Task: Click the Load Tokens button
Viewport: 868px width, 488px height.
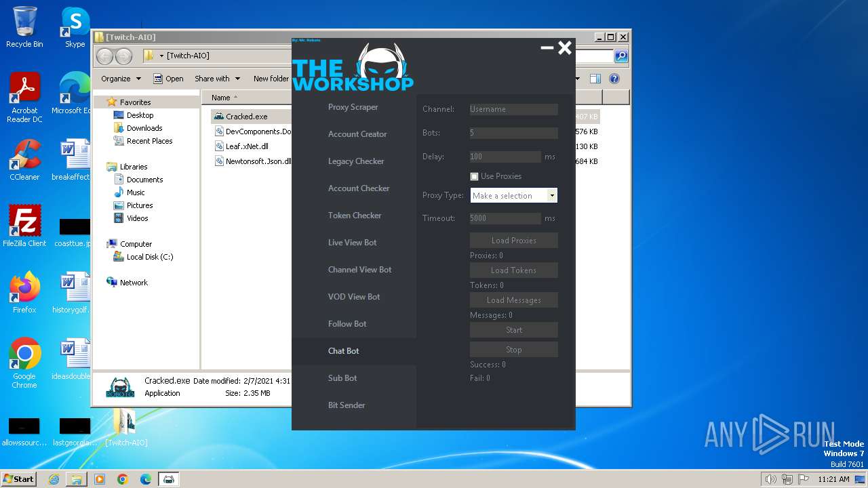Action: coord(513,270)
